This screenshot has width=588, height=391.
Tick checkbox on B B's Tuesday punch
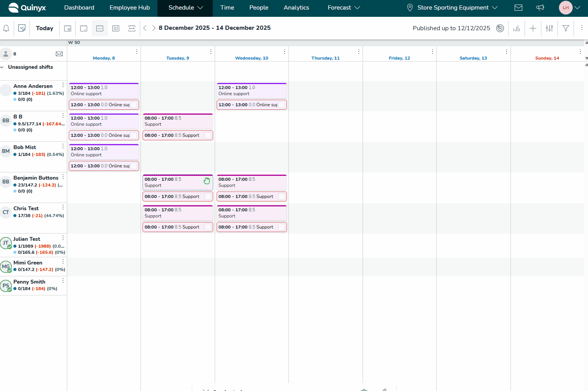pyautogui.click(x=208, y=135)
